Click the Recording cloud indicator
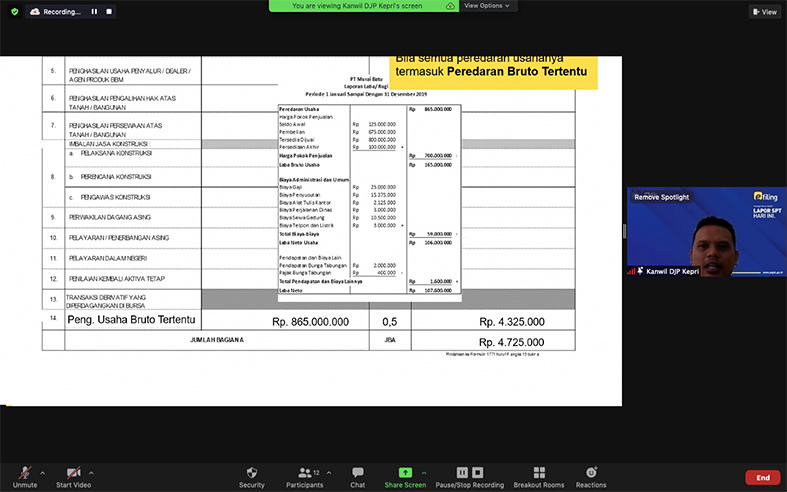 [x=55, y=12]
